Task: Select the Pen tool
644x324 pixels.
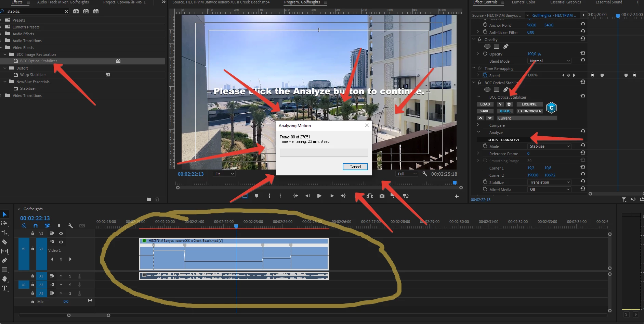Action: [4, 260]
